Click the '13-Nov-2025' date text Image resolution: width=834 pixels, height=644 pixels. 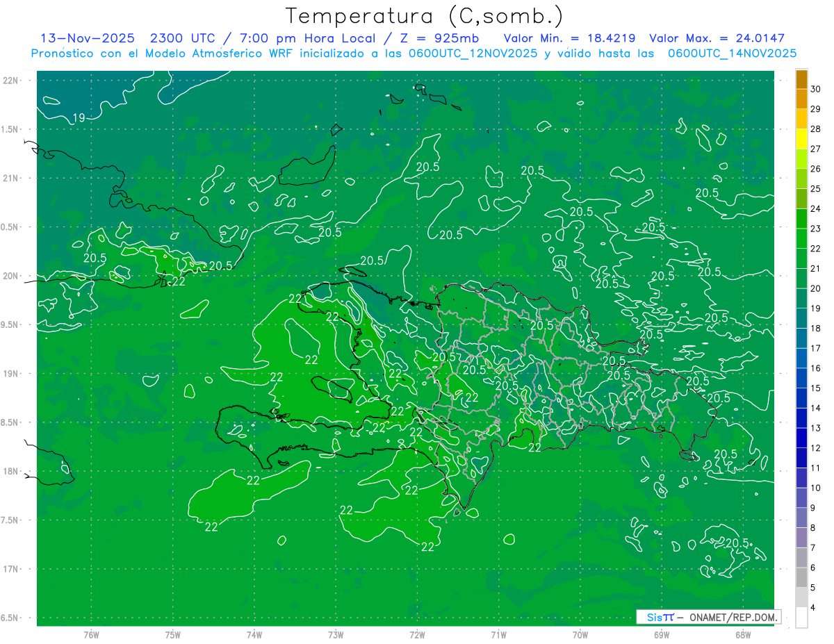tap(88, 38)
